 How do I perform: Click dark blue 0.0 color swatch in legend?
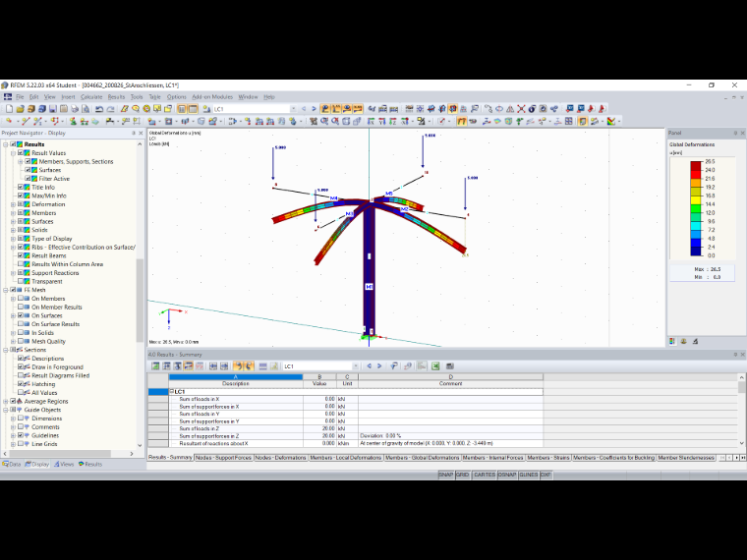(696, 252)
